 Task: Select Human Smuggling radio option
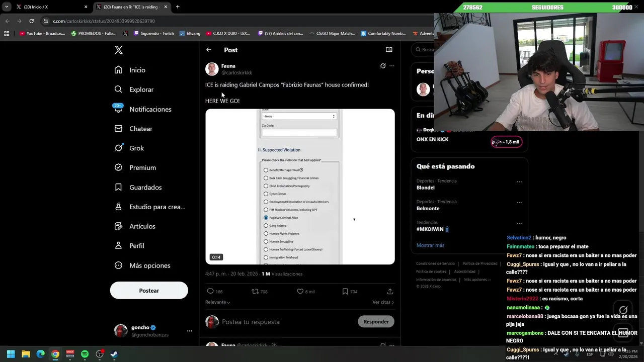tap(266, 241)
